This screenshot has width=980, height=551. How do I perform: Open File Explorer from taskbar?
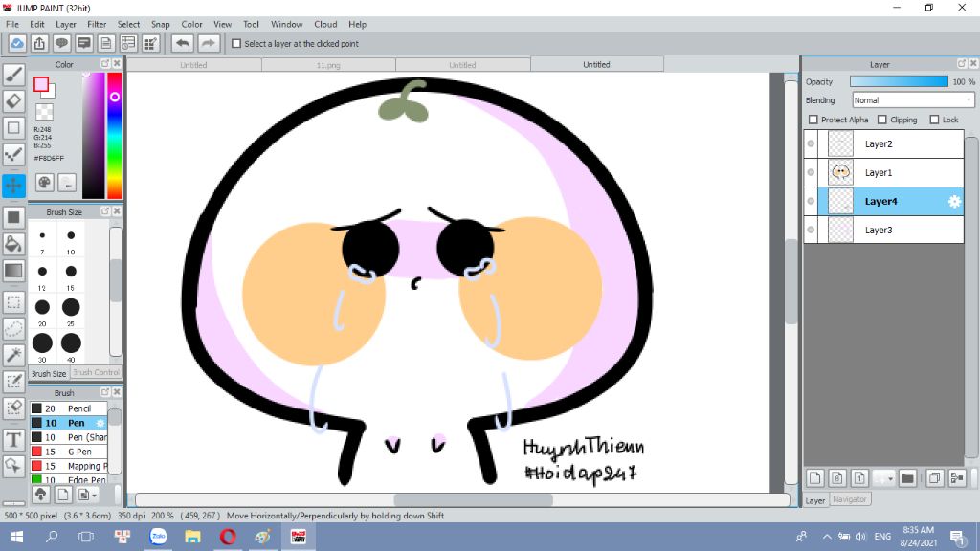[x=192, y=537]
